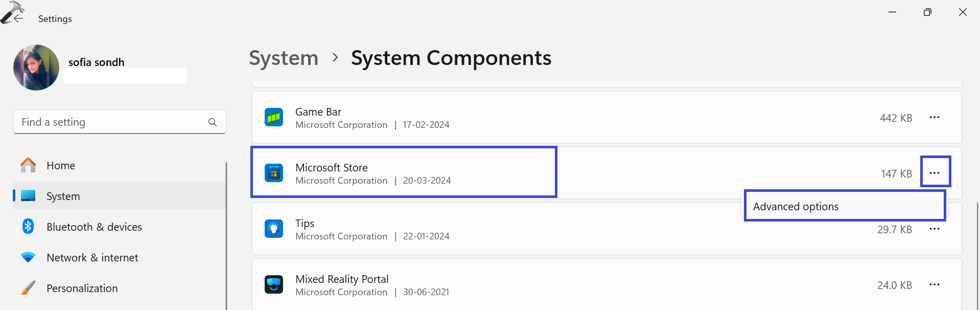Open more options for Microsoft Store
Screen dimensions: 980x310
pos(935,173)
